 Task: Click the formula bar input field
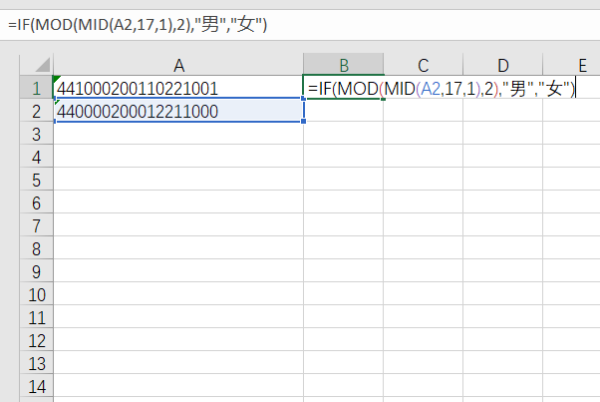(300, 25)
